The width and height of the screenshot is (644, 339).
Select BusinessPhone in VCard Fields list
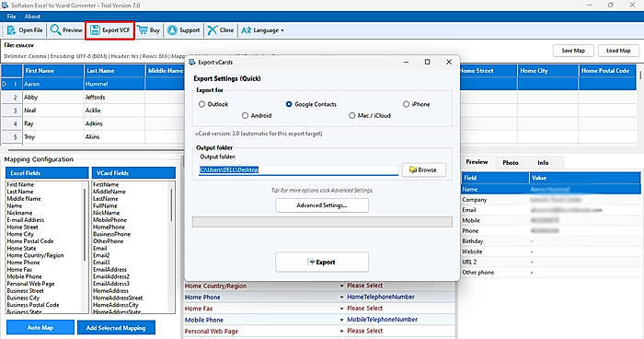point(111,234)
